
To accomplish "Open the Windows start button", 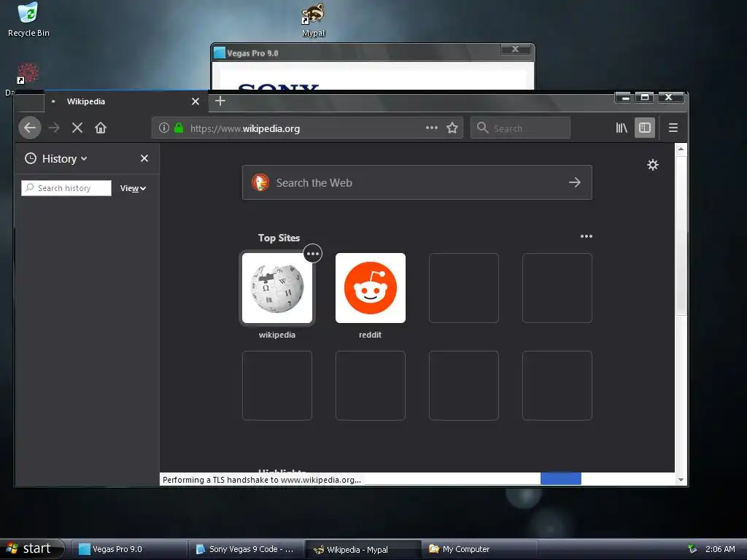I will coord(31,548).
